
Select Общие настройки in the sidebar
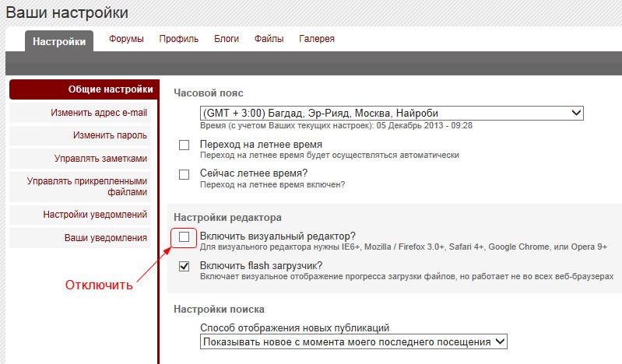84,89
